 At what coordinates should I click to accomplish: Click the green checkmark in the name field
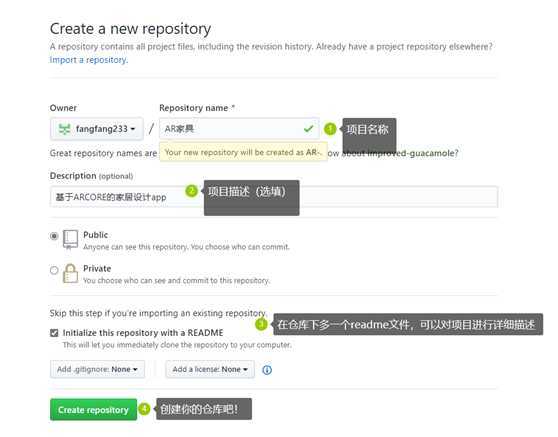pyautogui.click(x=309, y=128)
